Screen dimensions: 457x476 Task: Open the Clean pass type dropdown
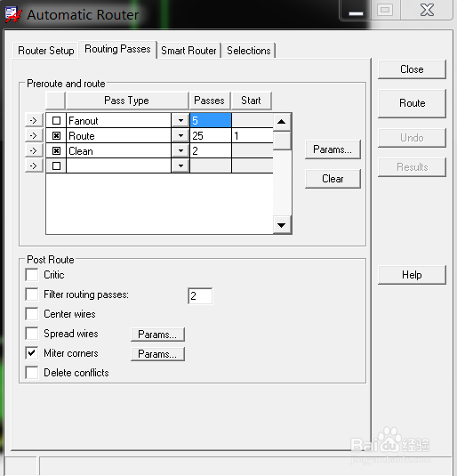(180, 150)
